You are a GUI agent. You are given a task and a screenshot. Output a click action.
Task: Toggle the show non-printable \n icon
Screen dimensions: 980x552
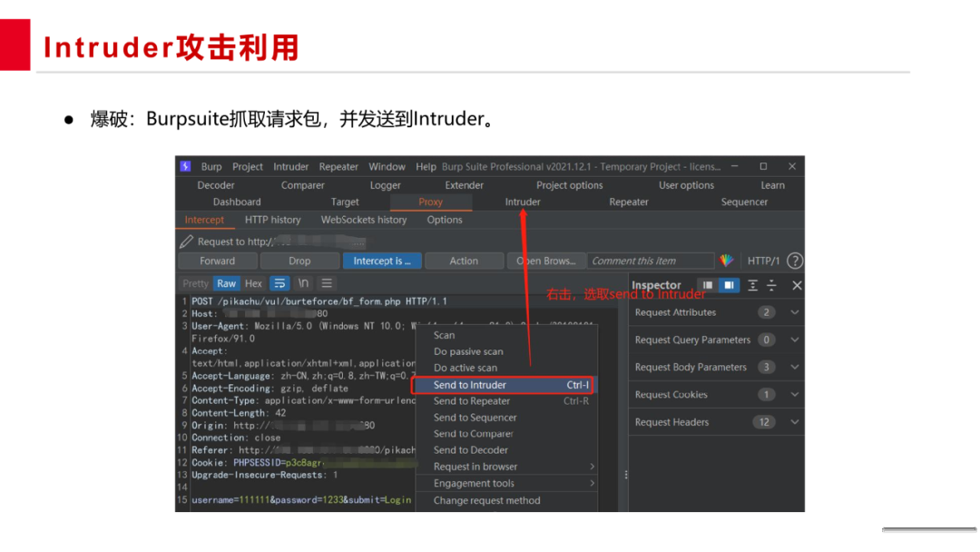tap(303, 283)
